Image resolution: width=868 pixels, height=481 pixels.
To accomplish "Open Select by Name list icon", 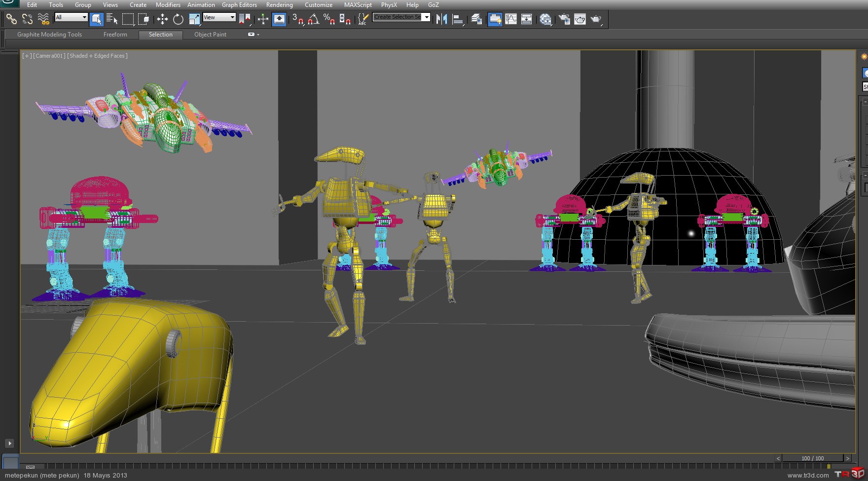I will pyautogui.click(x=112, y=19).
